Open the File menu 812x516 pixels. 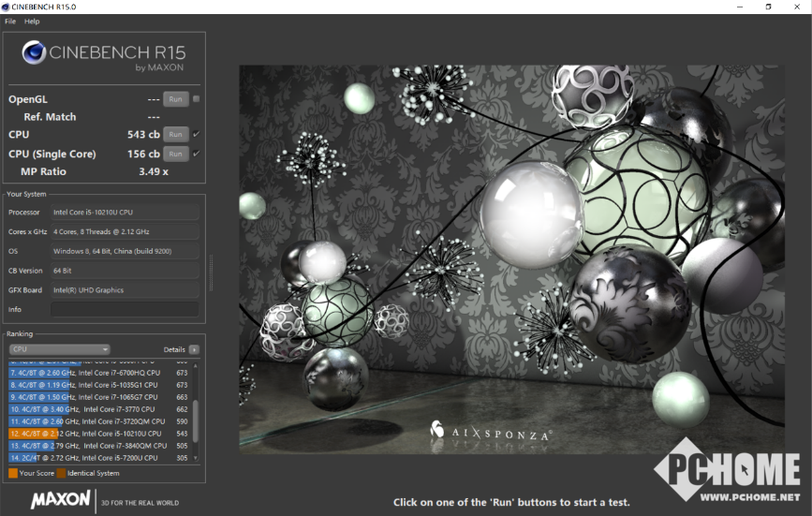(10, 22)
